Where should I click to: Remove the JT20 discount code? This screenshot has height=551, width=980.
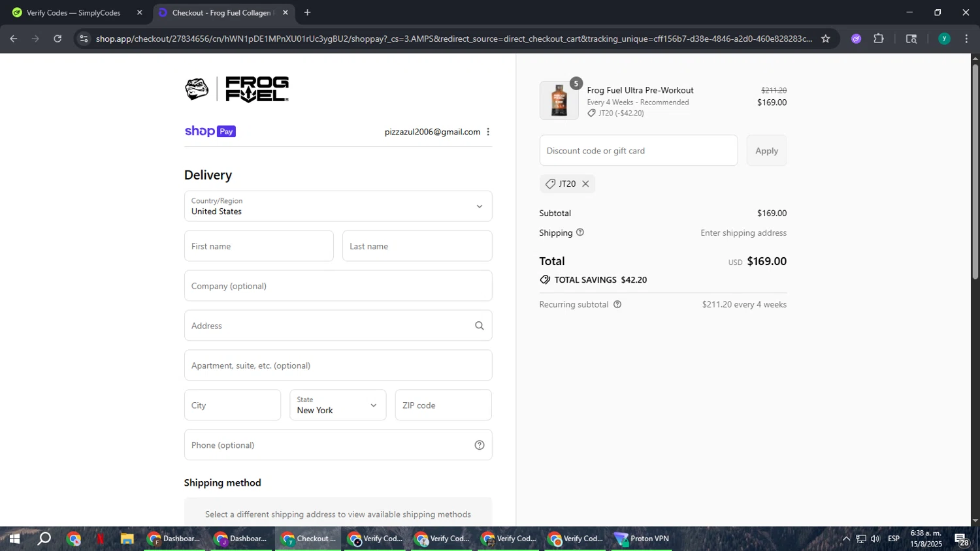[x=585, y=184]
